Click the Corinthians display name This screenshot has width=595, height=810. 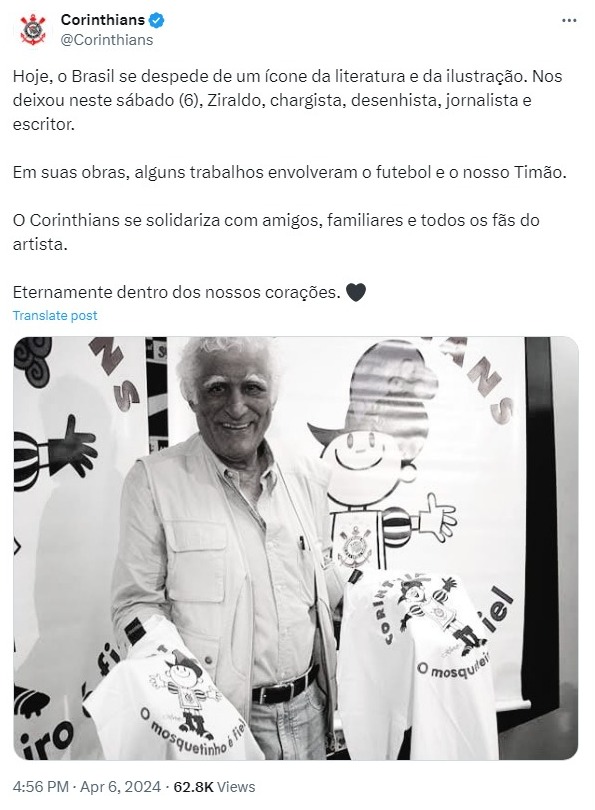(103, 20)
